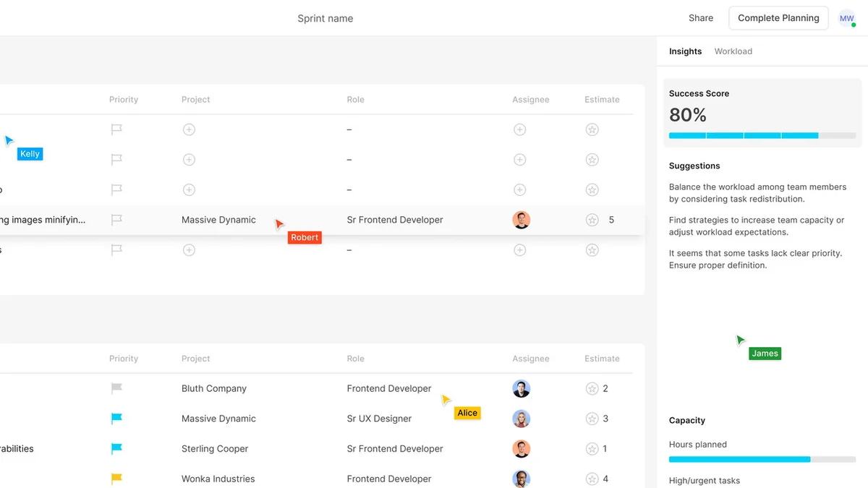Click the blue priority flag for Sterling Cooper
Screen dimensions: 868x488
pos(116,448)
